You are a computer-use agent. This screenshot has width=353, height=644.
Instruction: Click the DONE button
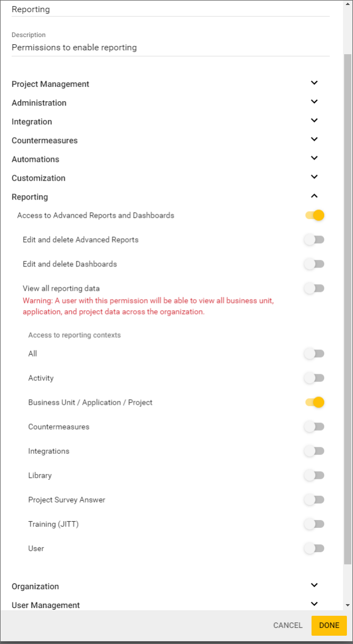pyautogui.click(x=329, y=625)
